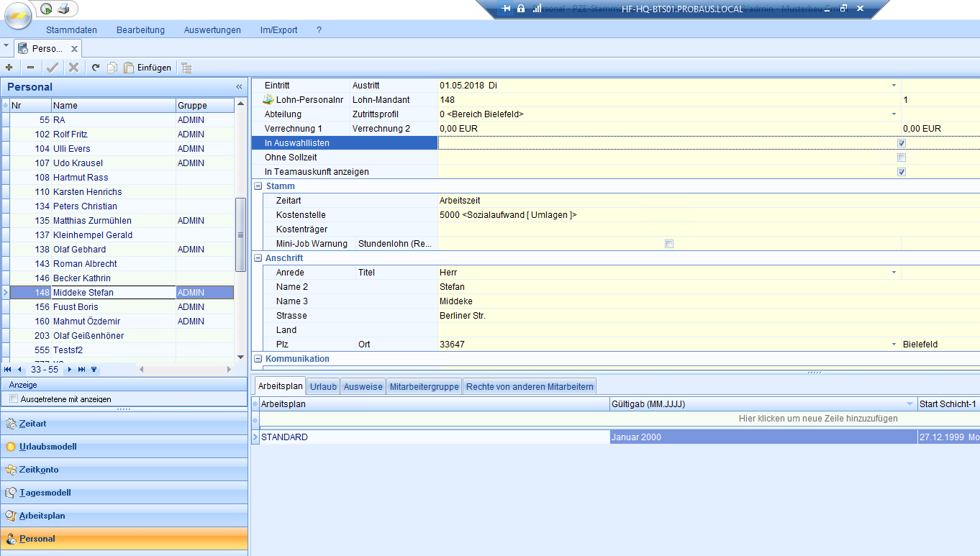Enable 'Ausgetretene mit anzeigen' checkbox

click(14, 398)
